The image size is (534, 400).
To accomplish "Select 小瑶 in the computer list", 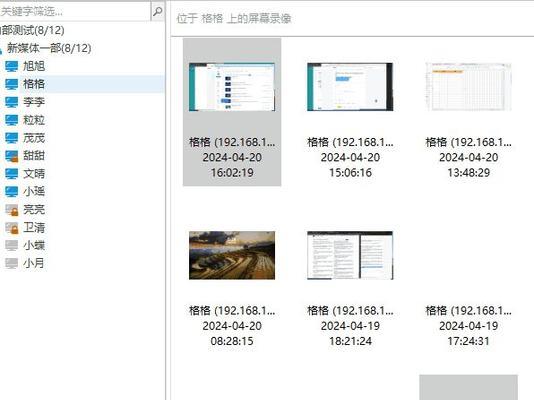I will [33, 191].
